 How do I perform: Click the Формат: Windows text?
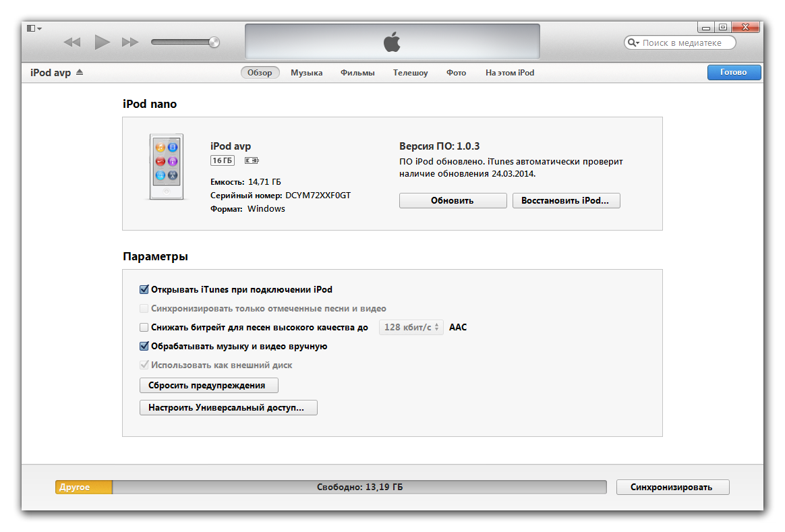click(x=248, y=209)
